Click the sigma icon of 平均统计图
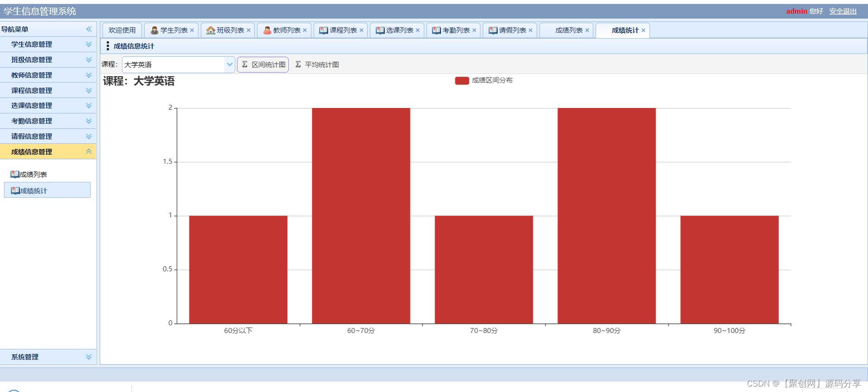 point(298,64)
